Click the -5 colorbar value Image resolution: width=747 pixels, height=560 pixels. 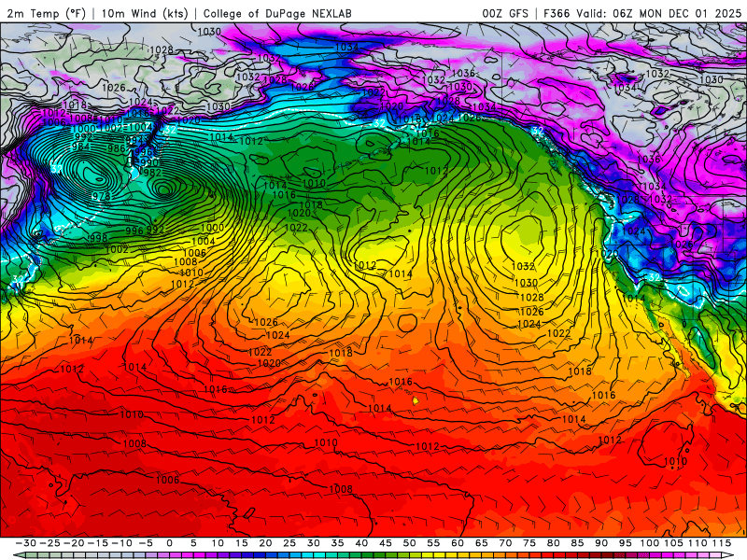pyautogui.click(x=146, y=543)
